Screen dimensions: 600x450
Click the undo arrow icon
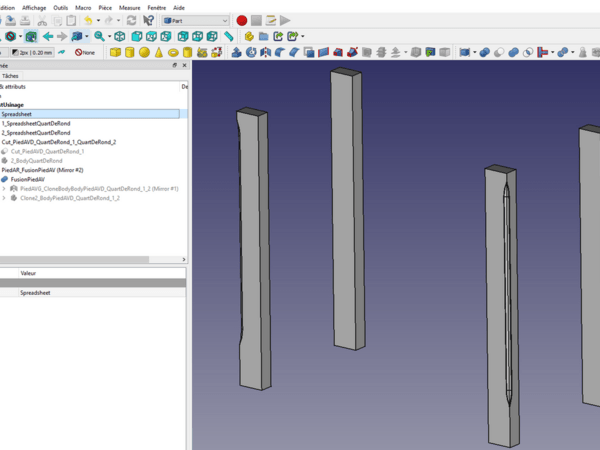tap(88, 20)
